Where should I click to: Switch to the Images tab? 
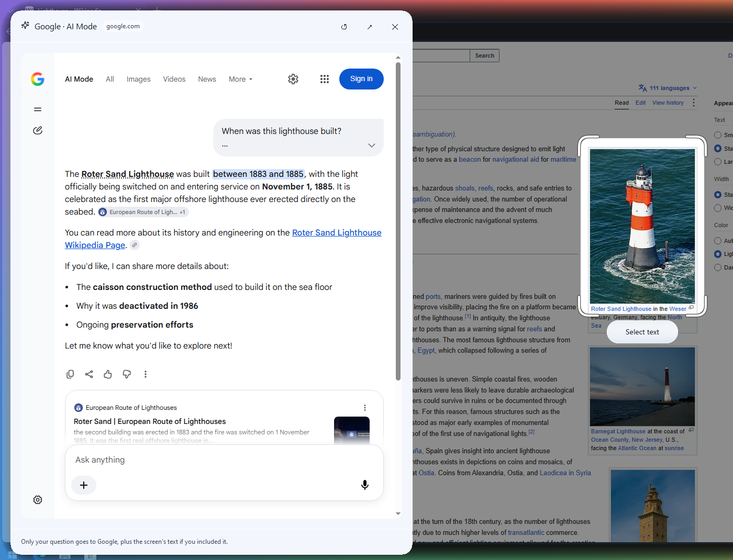(x=138, y=79)
